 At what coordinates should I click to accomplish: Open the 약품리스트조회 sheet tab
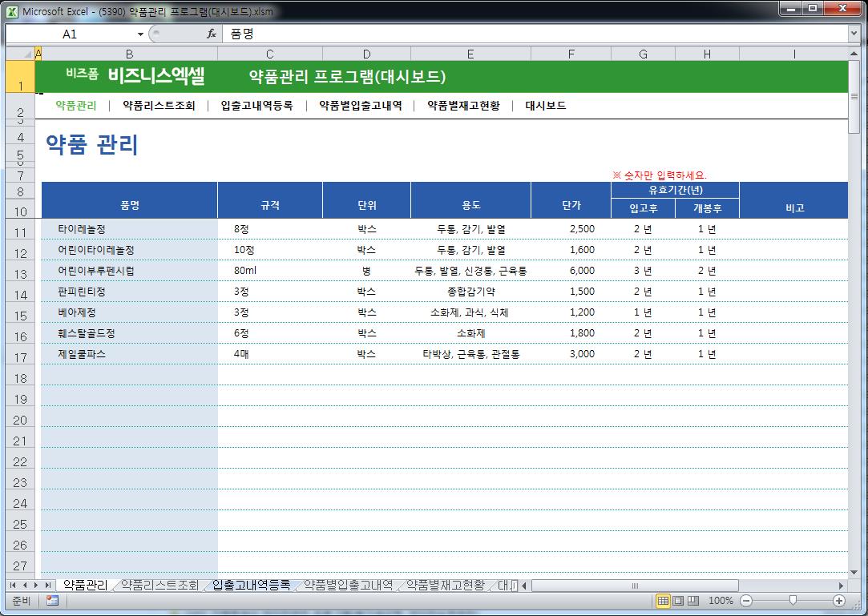[159, 586]
